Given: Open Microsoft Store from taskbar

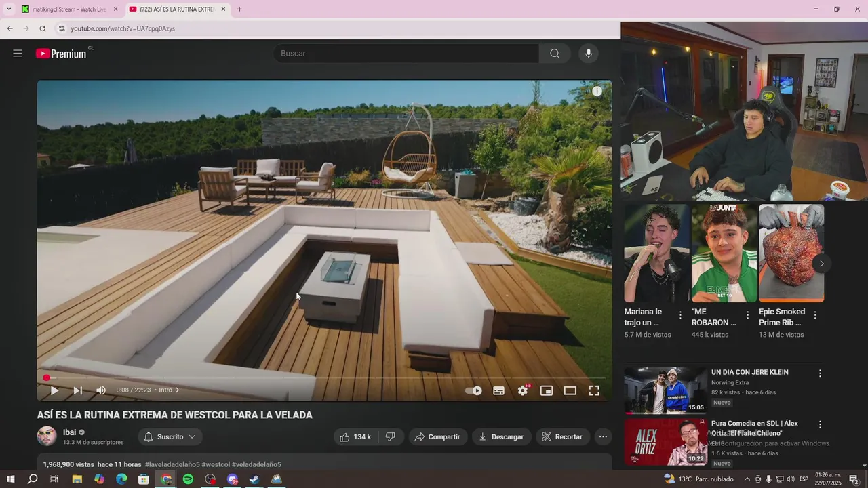Looking at the screenshot, I should [x=143, y=479].
